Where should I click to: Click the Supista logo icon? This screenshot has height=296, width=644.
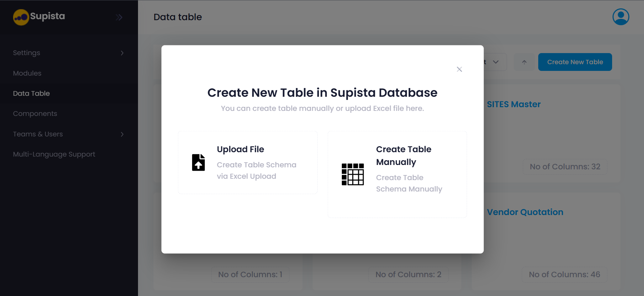pos(21,17)
